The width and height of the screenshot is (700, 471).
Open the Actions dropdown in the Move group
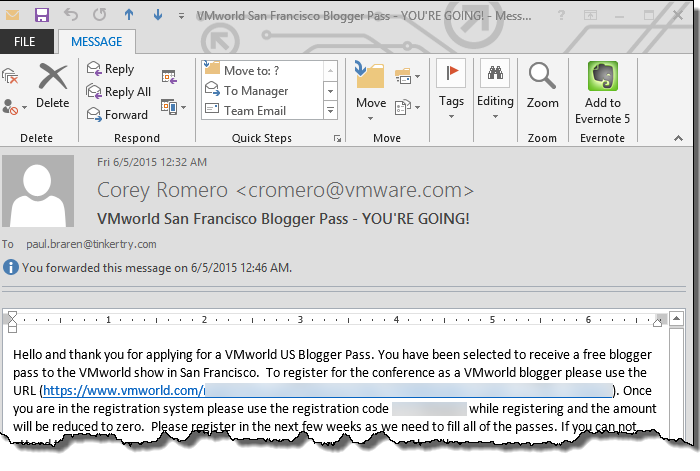(407, 107)
